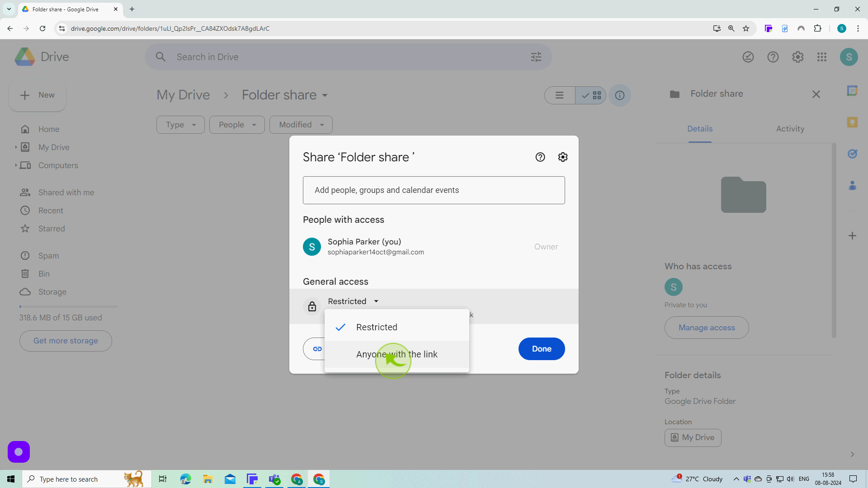868x488 pixels.
Task: Expand Computers tree arrow
Action: pyautogui.click(x=16, y=165)
